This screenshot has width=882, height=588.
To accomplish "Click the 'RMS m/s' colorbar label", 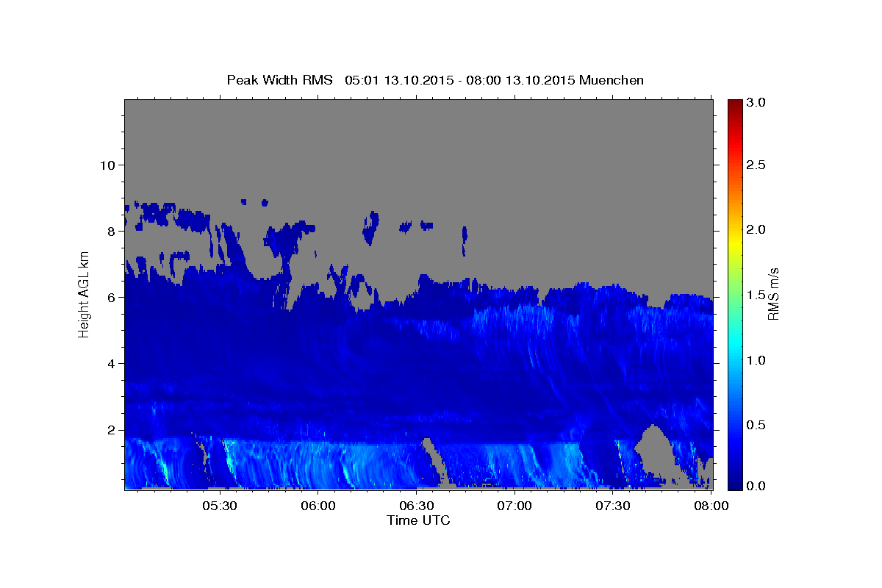I will [773, 293].
